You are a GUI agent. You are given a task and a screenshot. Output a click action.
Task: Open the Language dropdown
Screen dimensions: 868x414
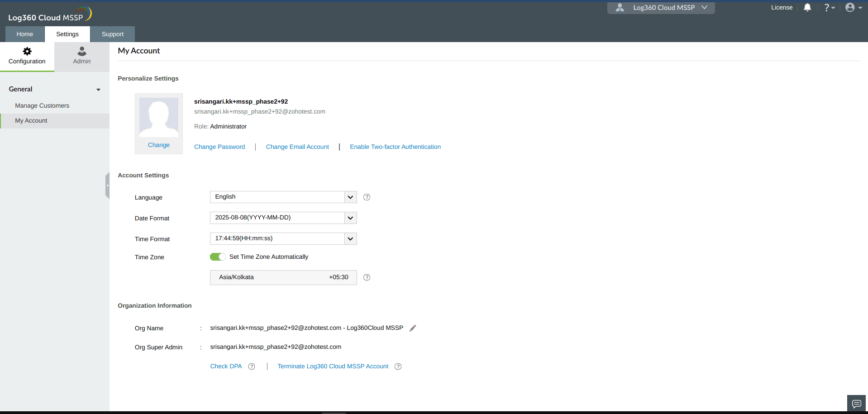coord(283,197)
